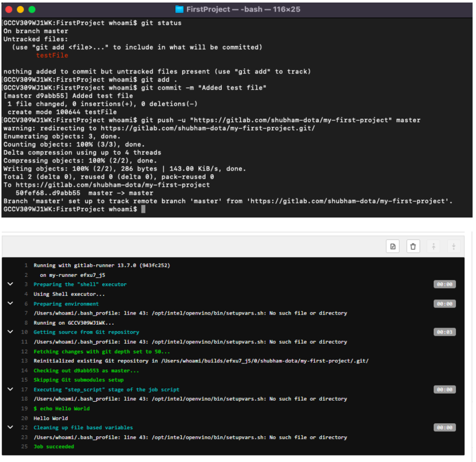476x462 pixels.
Task: Click 'create mode 100644 testFile' line
Action: [62, 112]
